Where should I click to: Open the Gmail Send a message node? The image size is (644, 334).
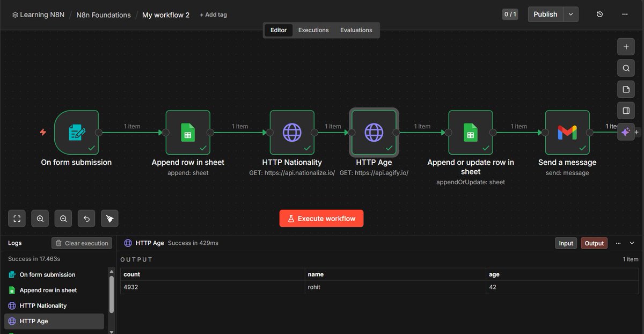click(567, 132)
